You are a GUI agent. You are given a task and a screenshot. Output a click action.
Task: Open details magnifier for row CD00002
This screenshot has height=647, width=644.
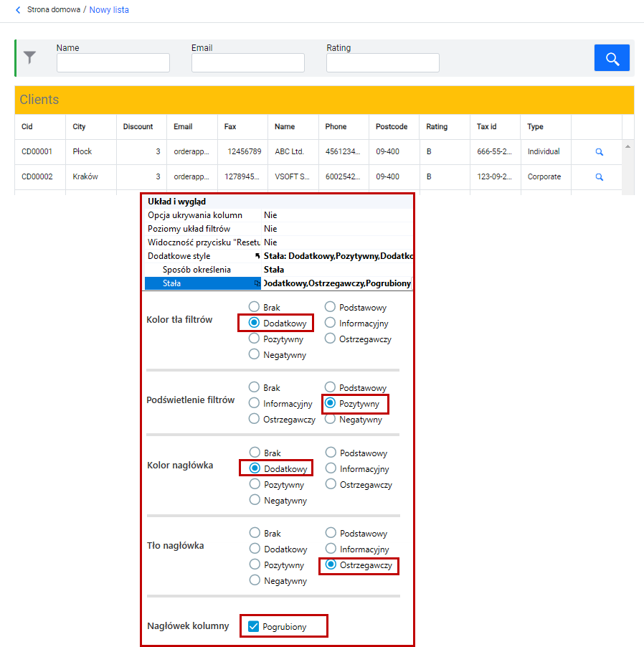(x=599, y=177)
